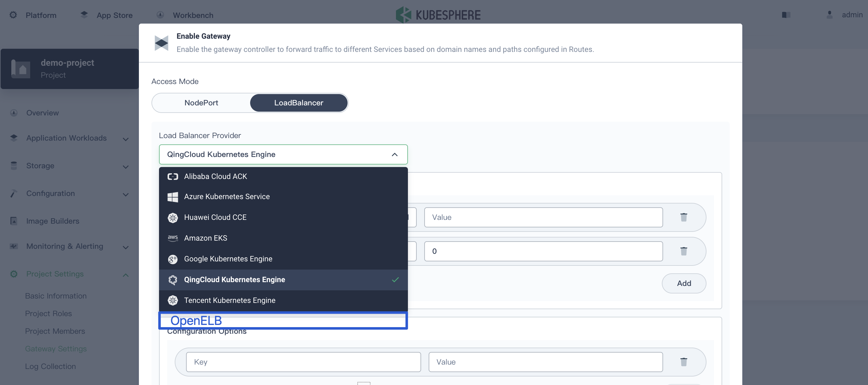Select the Alibaba Cloud ACK provider icon
868x385 pixels.
(173, 176)
